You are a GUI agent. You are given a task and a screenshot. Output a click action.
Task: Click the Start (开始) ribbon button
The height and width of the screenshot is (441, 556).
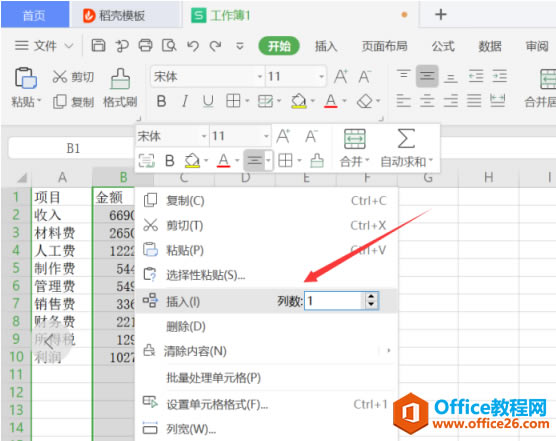pyautogui.click(x=279, y=46)
